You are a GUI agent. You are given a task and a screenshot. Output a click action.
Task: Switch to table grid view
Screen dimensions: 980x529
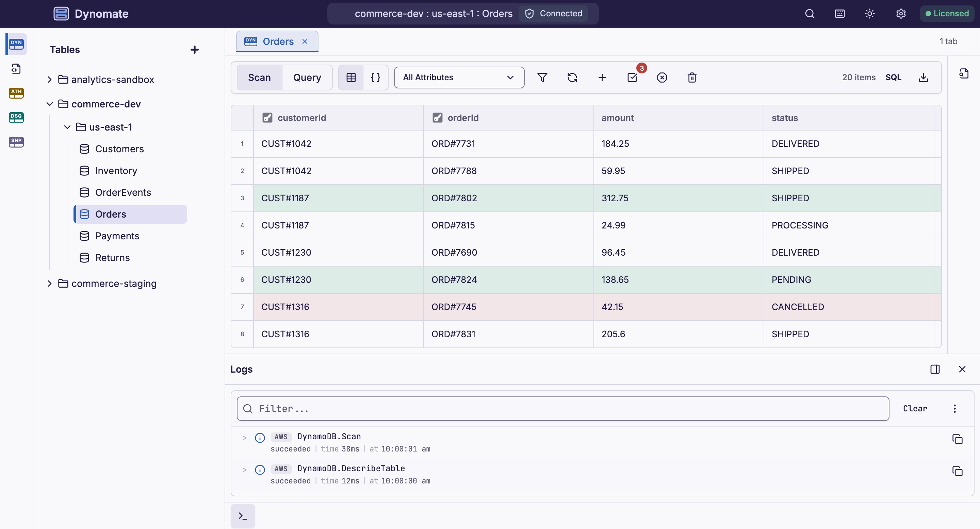[351, 78]
